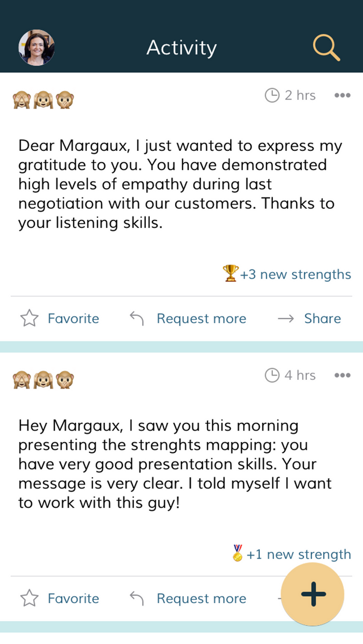The width and height of the screenshot is (363, 644).
Task: Open the three-dot menu on the 2 hrs post
Action: tap(342, 95)
